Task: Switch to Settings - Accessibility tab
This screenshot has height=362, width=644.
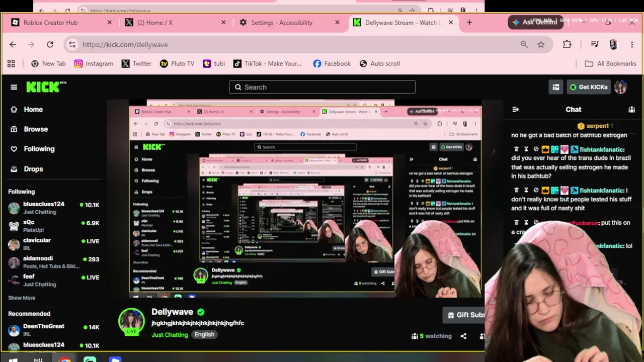Action: (288, 23)
